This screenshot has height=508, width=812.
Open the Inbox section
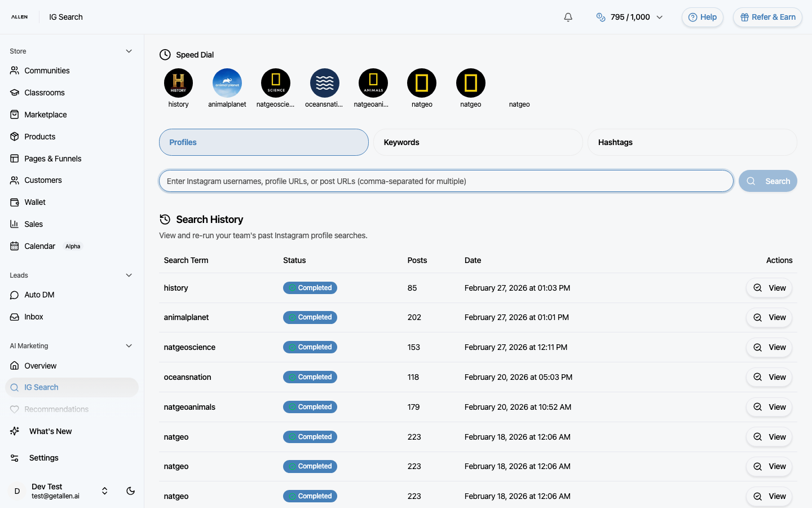[34, 317]
